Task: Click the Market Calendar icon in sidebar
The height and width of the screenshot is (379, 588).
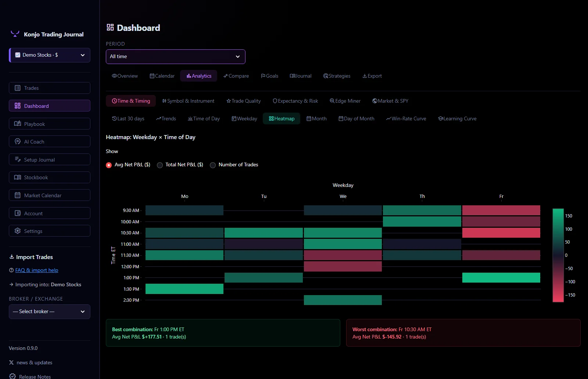Action: point(18,195)
